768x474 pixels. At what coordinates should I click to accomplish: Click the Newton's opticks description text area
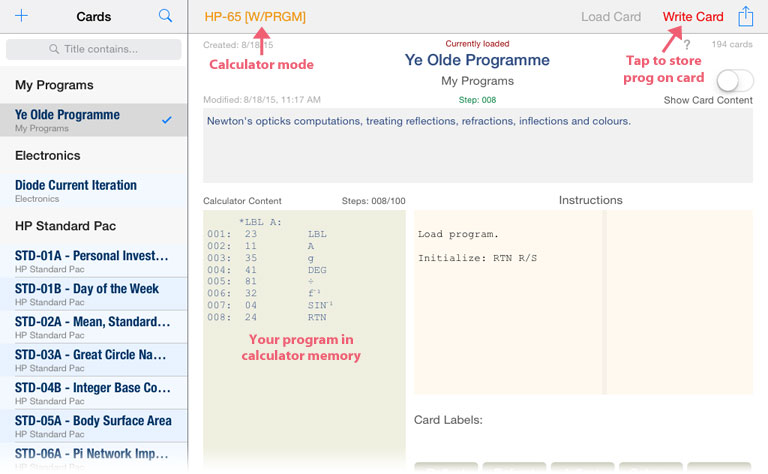click(478, 146)
